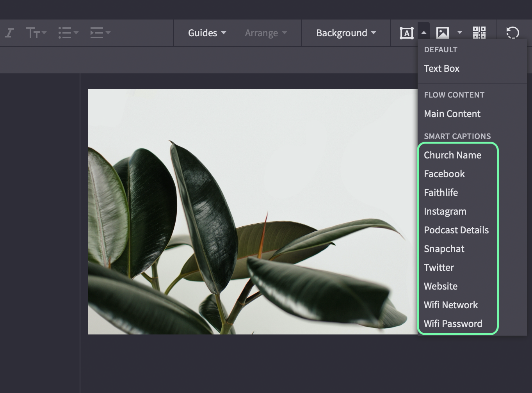Open the Background dropdown
The height and width of the screenshot is (393, 532).
pos(346,33)
